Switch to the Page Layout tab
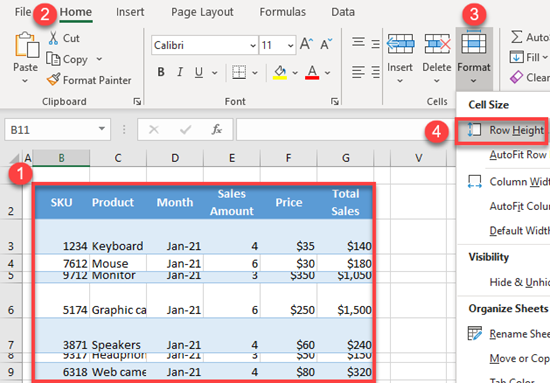Viewport: 550px width, 383px height. click(x=202, y=12)
